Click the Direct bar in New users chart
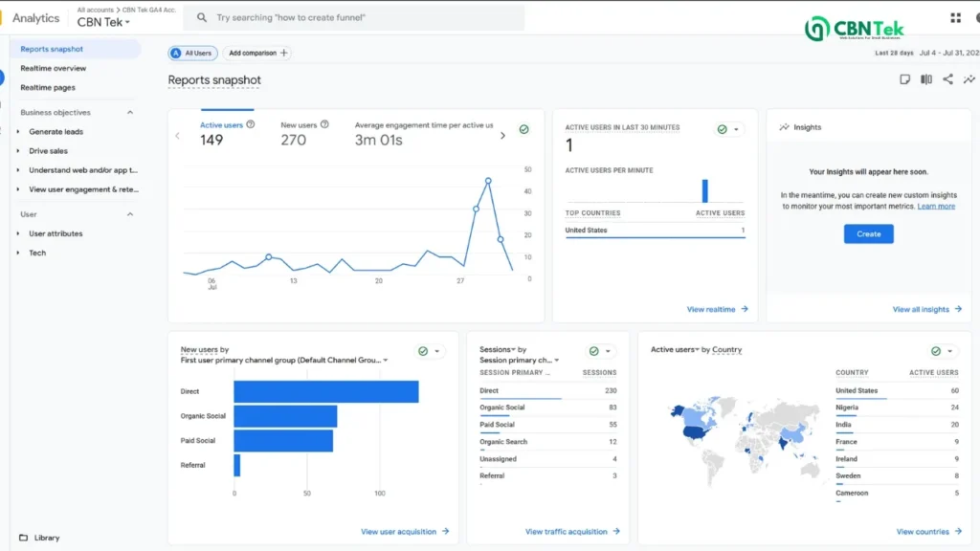Image resolution: width=980 pixels, height=551 pixels. click(x=326, y=391)
